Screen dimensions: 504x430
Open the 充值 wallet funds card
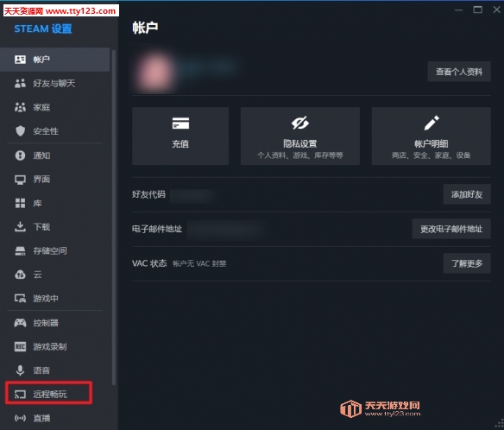point(180,136)
